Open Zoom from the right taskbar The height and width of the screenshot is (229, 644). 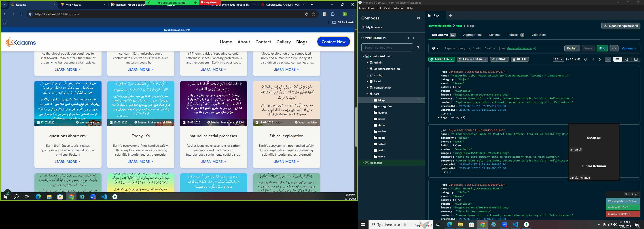coord(504,225)
